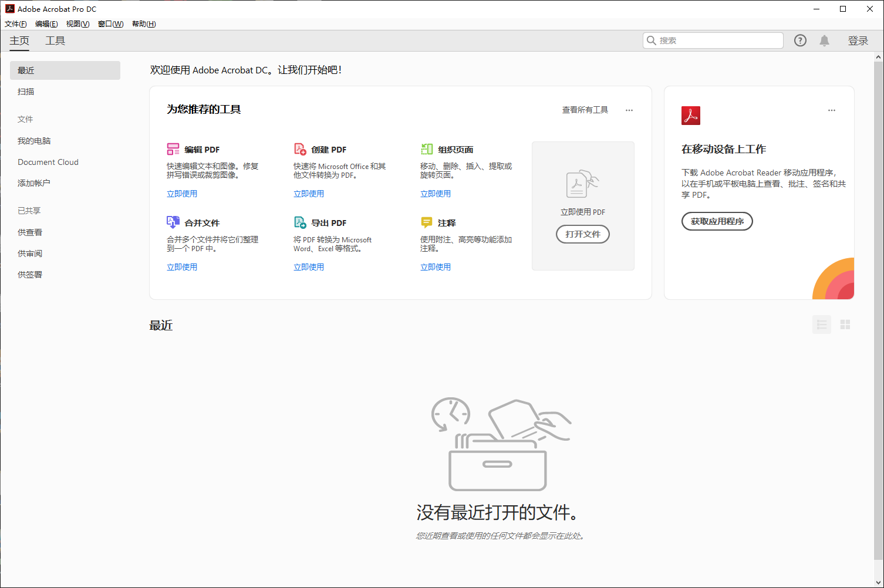This screenshot has height=588, width=884.
Task: Open the help question mark icon
Action: pos(800,40)
